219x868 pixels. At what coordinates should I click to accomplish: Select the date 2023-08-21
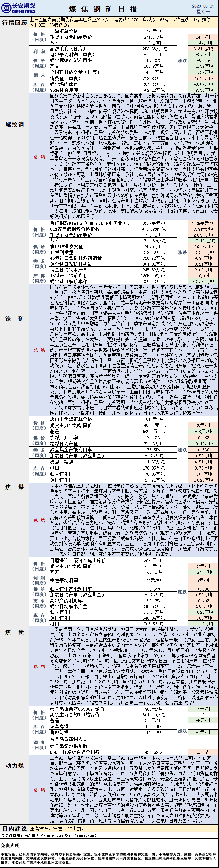coord(203,6)
